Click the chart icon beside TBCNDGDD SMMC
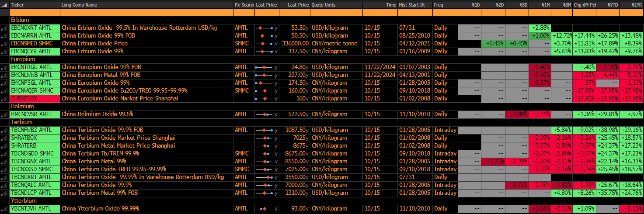 pos(5,154)
